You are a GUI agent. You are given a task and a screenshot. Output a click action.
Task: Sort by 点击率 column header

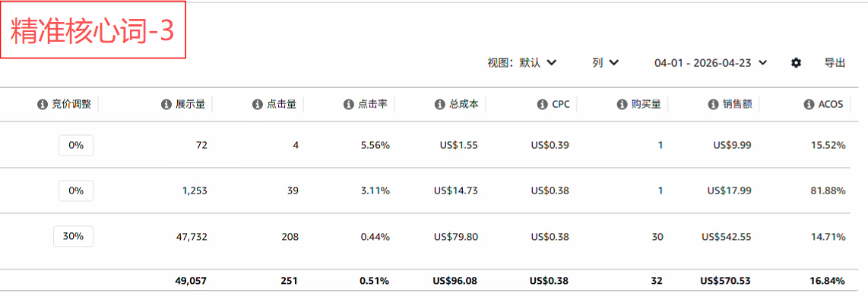pyautogui.click(x=373, y=104)
